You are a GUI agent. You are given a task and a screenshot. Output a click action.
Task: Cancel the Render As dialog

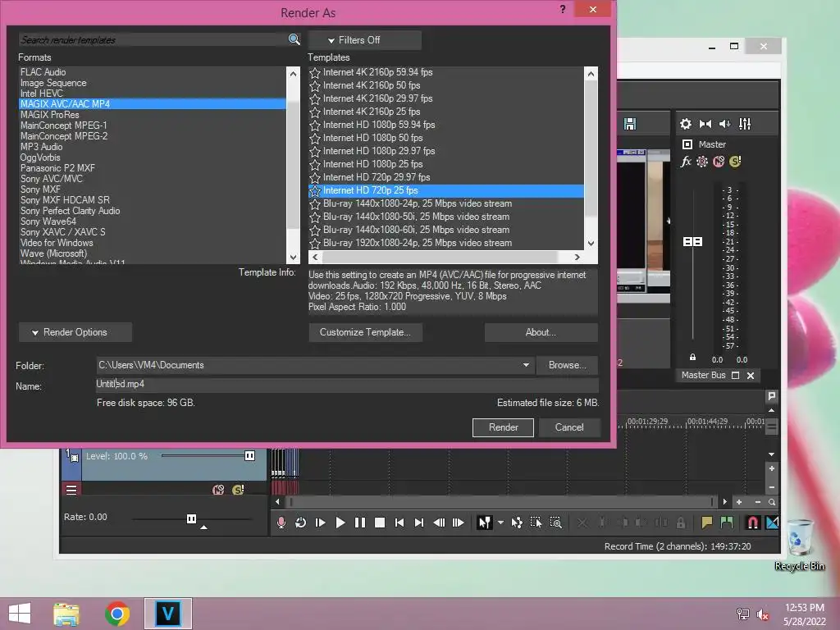point(569,427)
